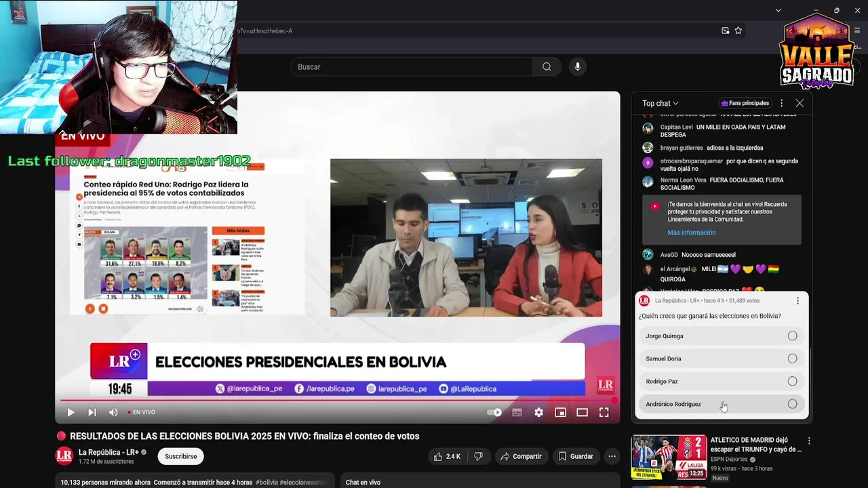Play the video with the play button
The width and height of the screenshot is (868, 488).
point(71,412)
